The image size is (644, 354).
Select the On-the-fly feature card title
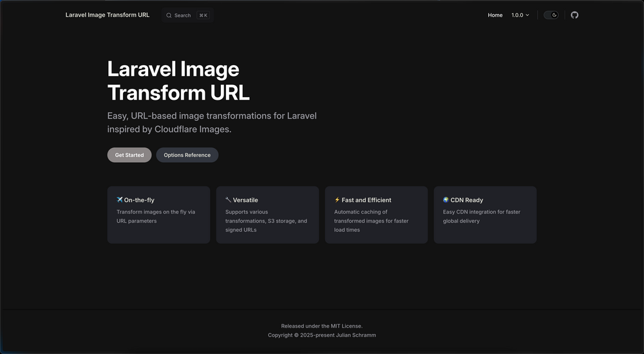(139, 200)
